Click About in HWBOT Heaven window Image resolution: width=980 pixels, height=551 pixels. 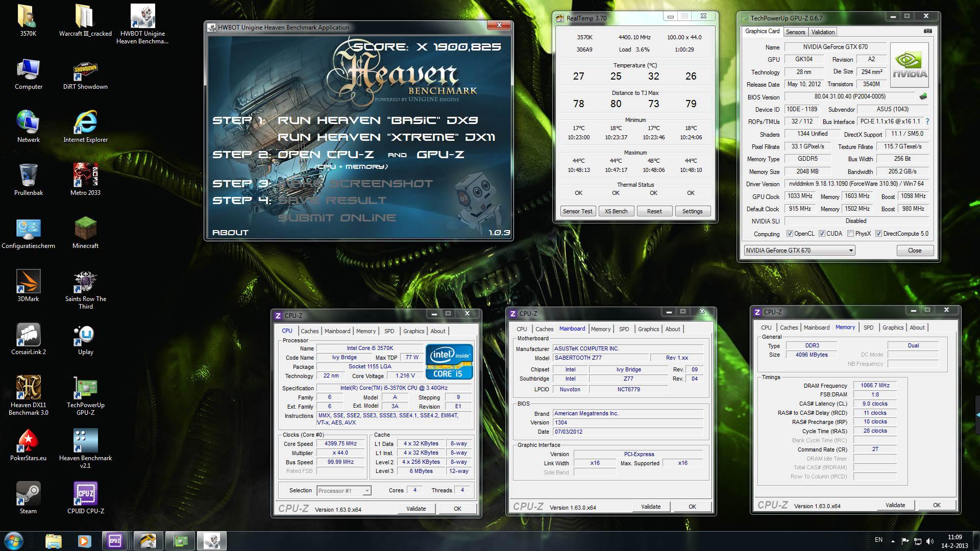pos(230,233)
